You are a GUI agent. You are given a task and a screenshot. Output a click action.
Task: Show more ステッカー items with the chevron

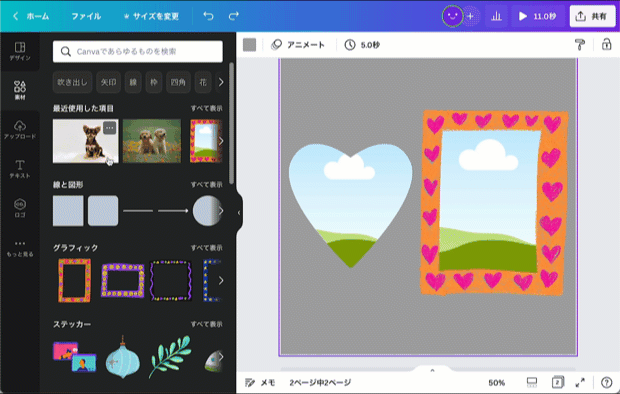221,357
